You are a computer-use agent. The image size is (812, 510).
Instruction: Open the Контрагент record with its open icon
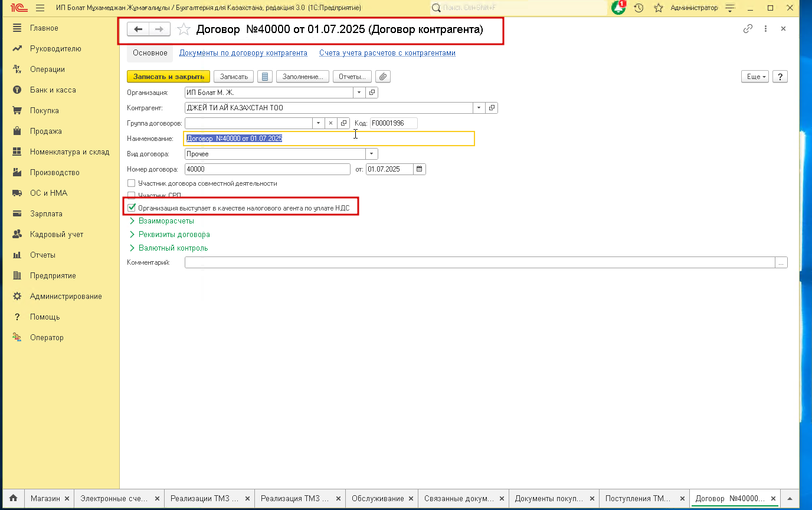492,108
